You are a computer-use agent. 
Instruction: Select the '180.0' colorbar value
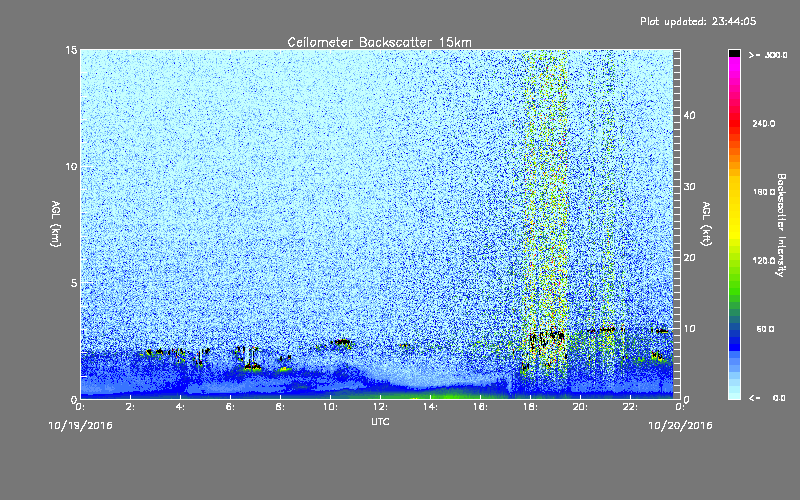click(764, 192)
